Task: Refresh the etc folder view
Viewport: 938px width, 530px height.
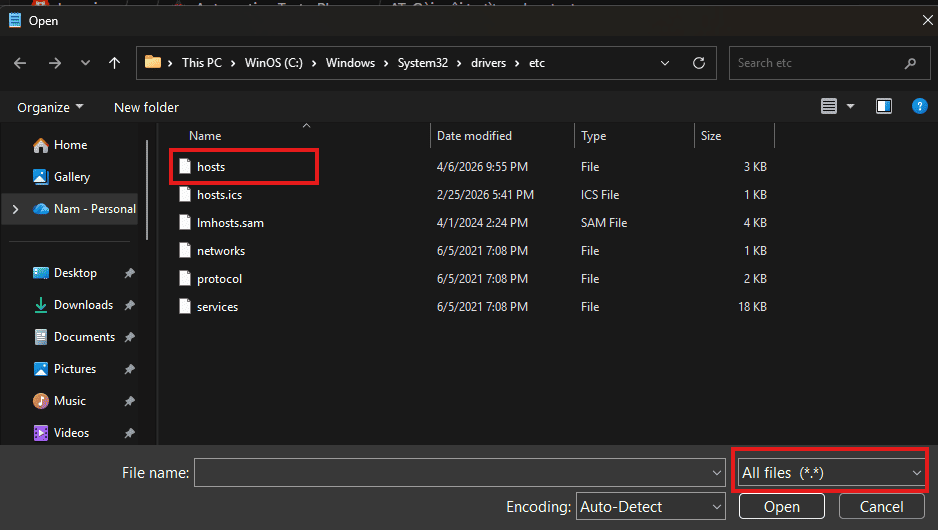Action: coord(699,63)
